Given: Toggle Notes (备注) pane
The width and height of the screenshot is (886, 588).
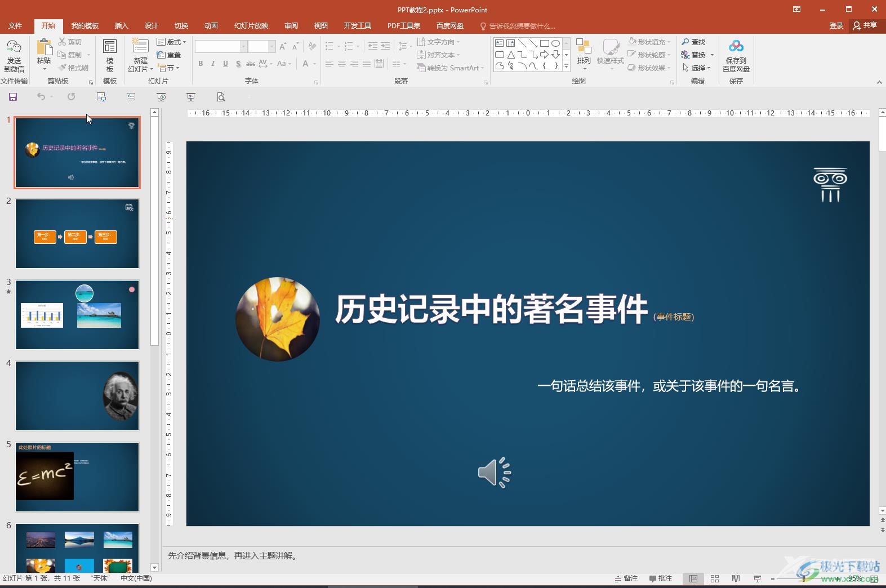Looking at the screenshot, I should click(626, 578).
